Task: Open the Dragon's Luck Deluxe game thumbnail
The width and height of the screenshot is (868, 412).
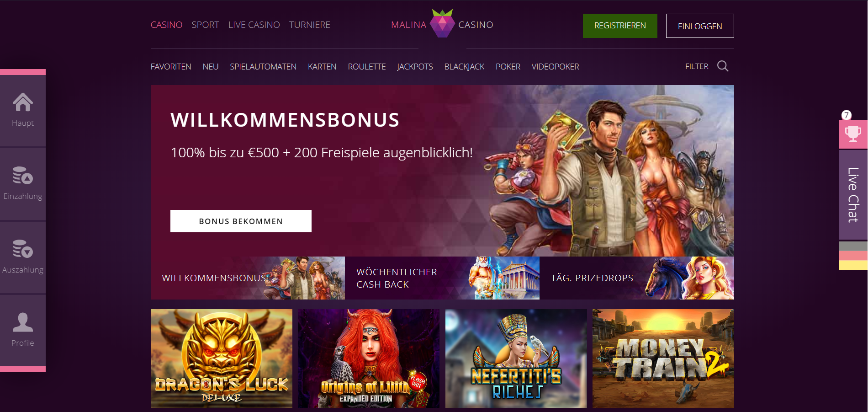Action: click(222, 358)
